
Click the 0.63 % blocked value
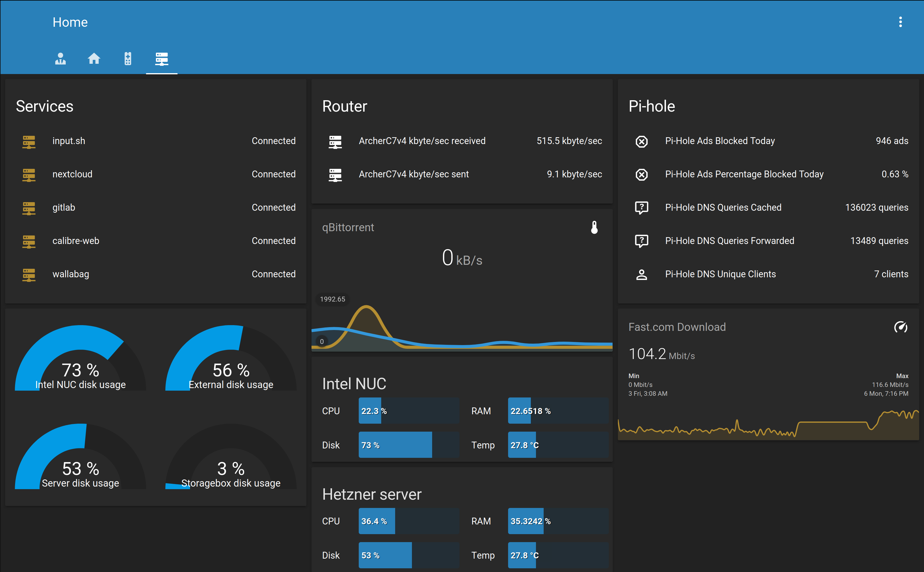(895, 175)
